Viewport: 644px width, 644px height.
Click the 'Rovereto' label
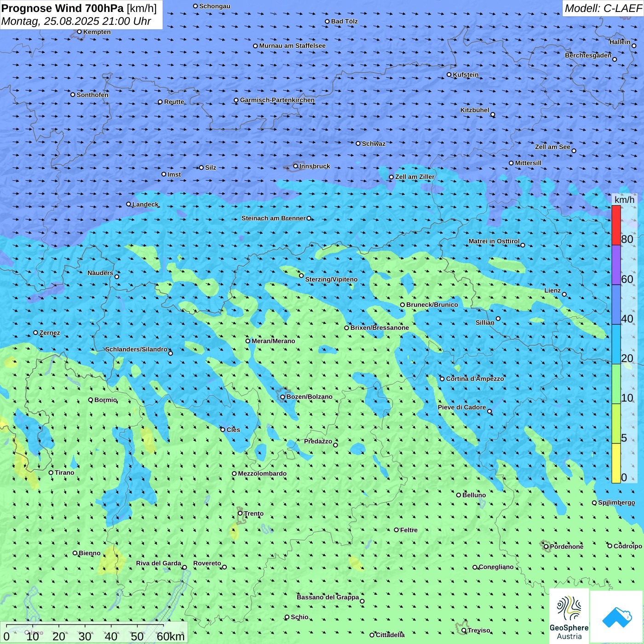(207, 563)
